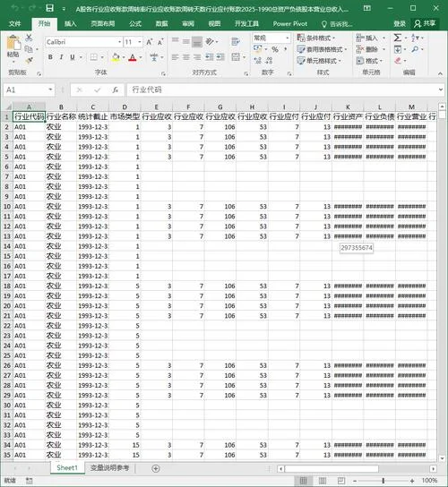The image size is (448, 487).
Task: Toggle Italic formatting
Action: click(61, 57)
